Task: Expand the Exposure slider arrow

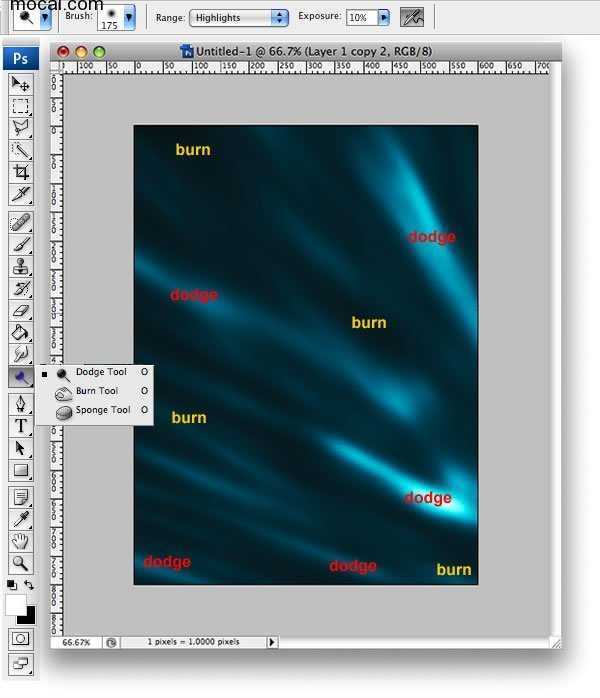Action: (383, 18)
